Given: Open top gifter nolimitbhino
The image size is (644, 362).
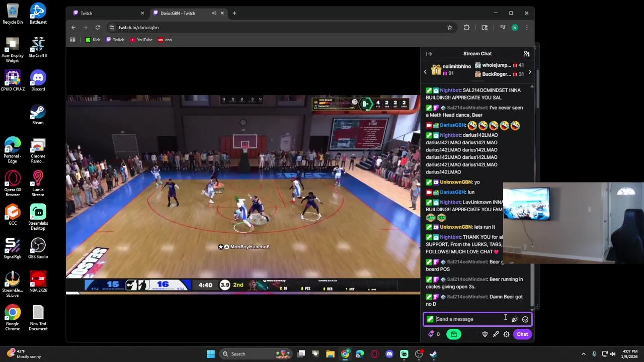Looking at the screenshot, I should tap(451, 70).
